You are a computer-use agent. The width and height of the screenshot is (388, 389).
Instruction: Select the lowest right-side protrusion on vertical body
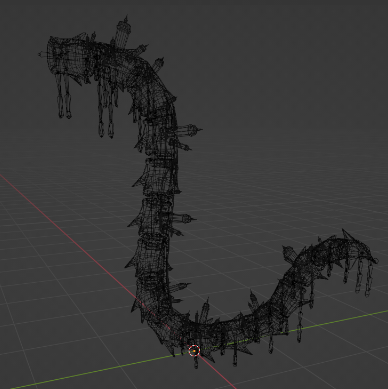point(180,287)
